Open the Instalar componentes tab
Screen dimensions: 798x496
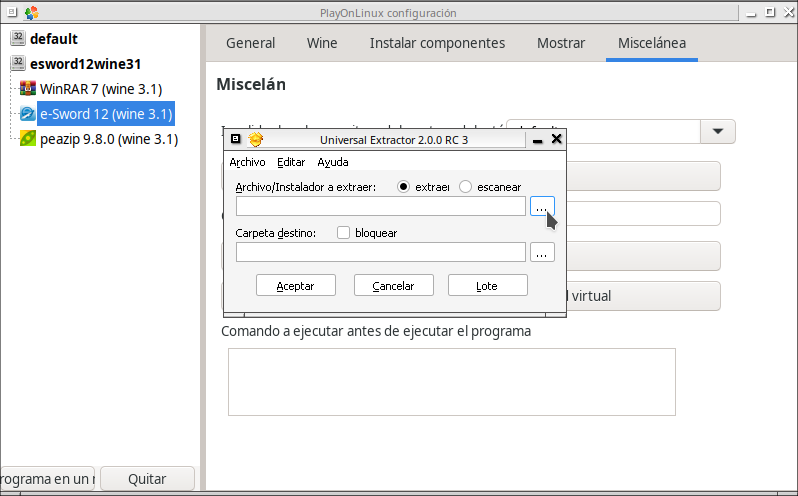coord(437,43)
